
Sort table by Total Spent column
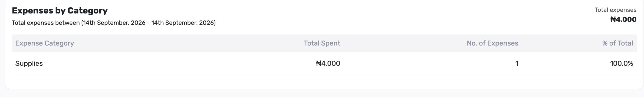click(x=322, y=43)
